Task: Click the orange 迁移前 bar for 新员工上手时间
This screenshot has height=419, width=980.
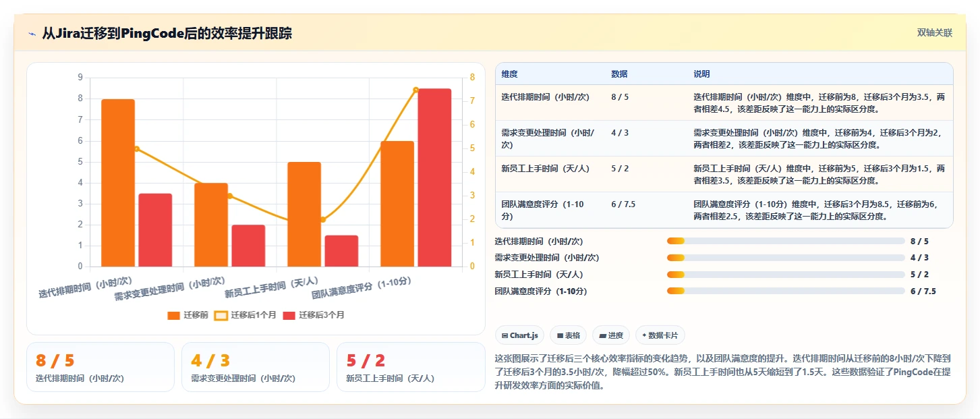Action: click(x=304, y=215)
